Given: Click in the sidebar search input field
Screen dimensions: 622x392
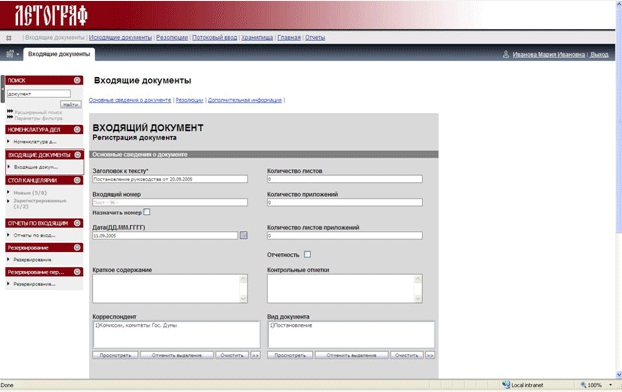Looking at the screenshot, I should tap(38, 94).
